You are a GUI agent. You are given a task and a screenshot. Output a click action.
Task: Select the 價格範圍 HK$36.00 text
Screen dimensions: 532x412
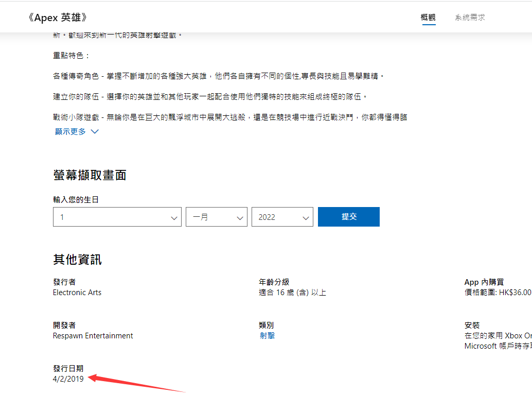point(498,293)
